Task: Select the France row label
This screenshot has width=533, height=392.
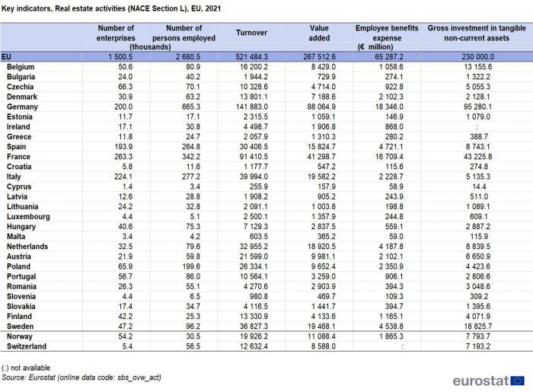Action: (18, 157)
